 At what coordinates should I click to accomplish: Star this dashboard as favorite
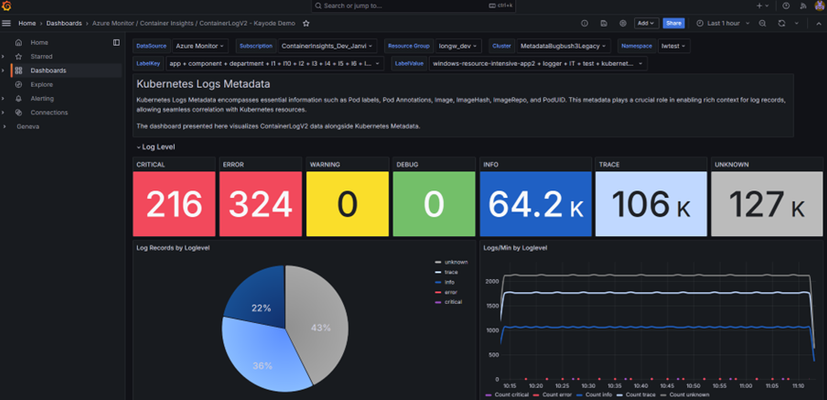tap(306, 23)
